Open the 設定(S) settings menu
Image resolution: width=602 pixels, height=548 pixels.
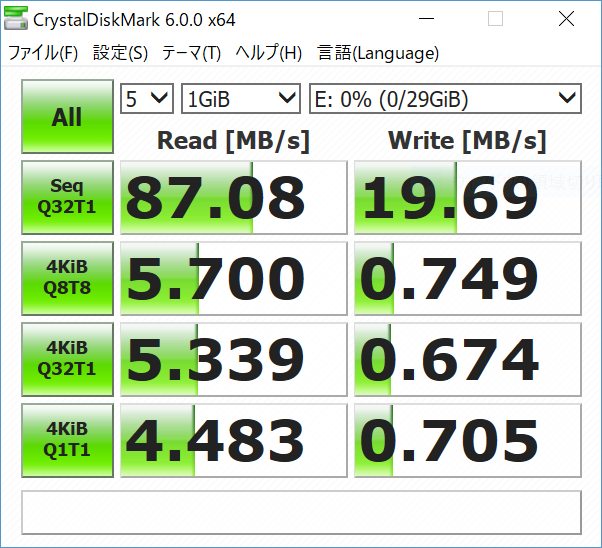[x=120, y=53]
